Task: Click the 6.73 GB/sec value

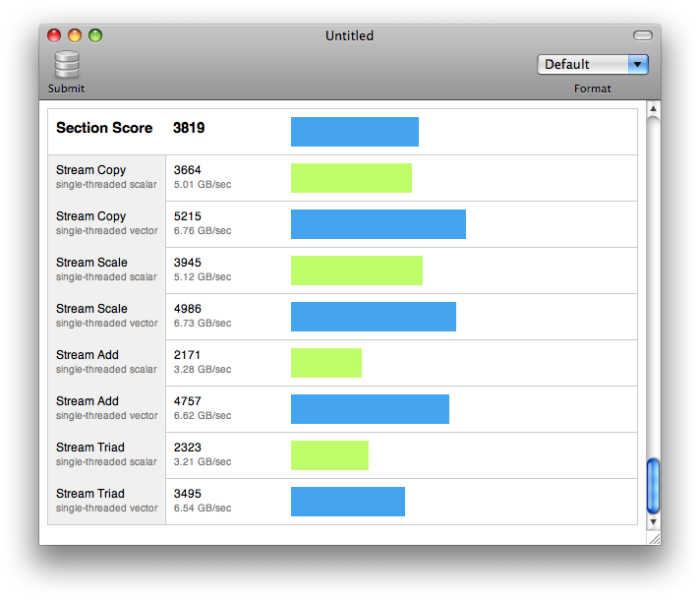Action: click(x=203, y=323)
